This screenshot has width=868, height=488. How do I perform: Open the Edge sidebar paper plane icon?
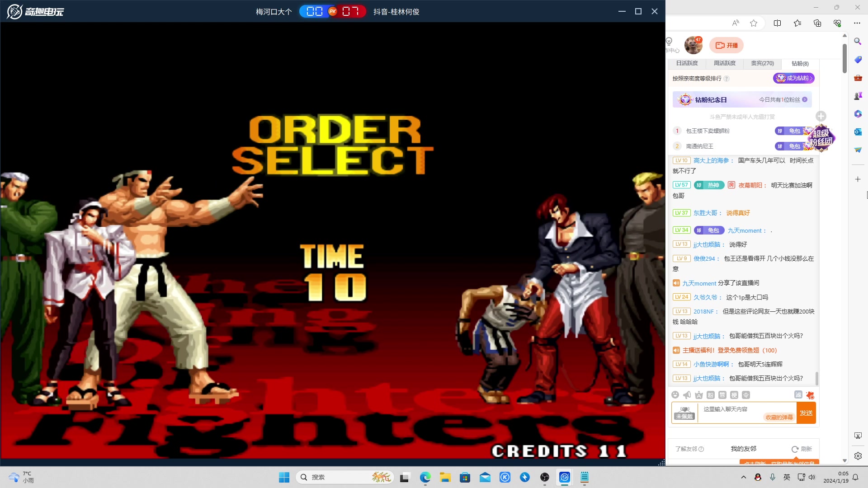(858, 150)
